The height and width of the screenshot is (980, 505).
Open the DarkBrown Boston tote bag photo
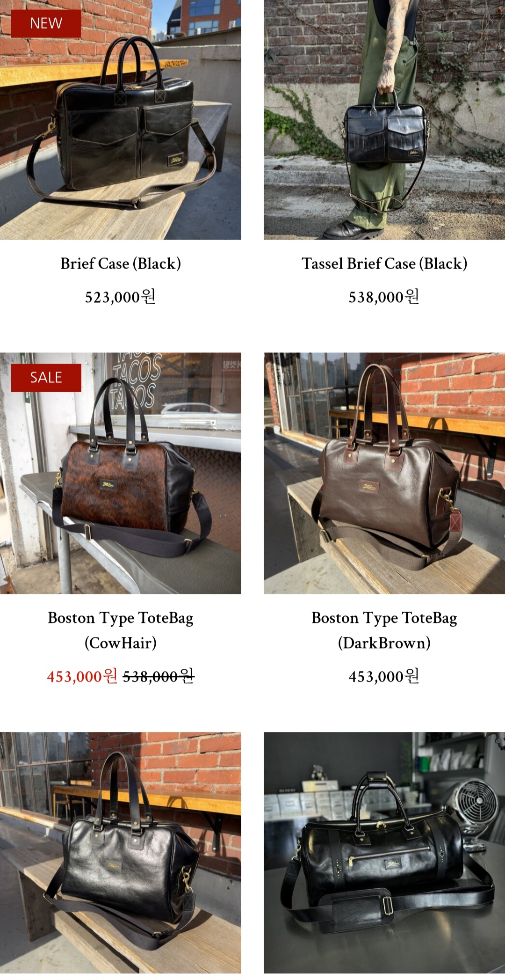pyautogui.click(x=384, y=473)
